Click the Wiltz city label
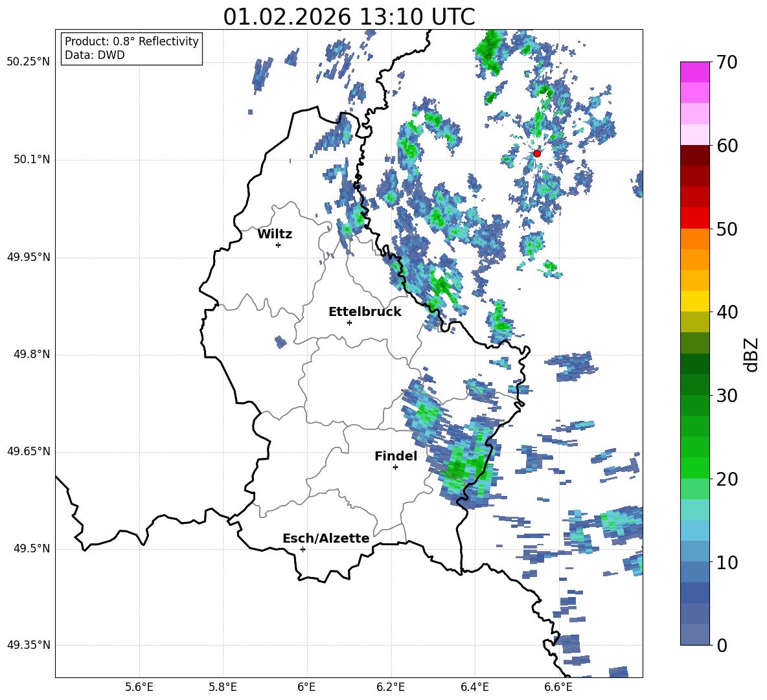This screenshot has height=700, width=767. (x=275, y=234)
